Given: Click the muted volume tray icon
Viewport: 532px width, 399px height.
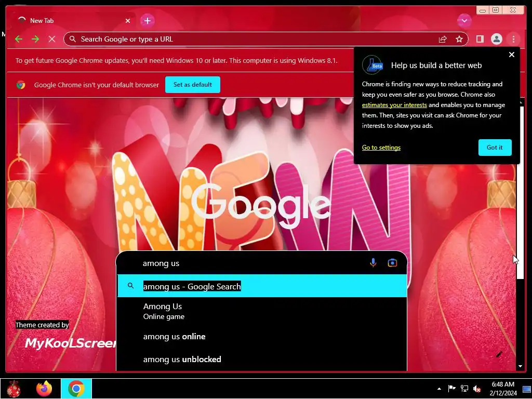Looking at the screenshot, I should [x=477, y=389].
